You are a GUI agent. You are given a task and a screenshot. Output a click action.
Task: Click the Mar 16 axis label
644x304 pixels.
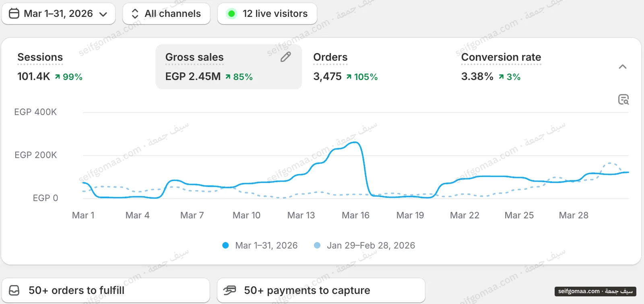pyautogui.click(x=355, y=215)
